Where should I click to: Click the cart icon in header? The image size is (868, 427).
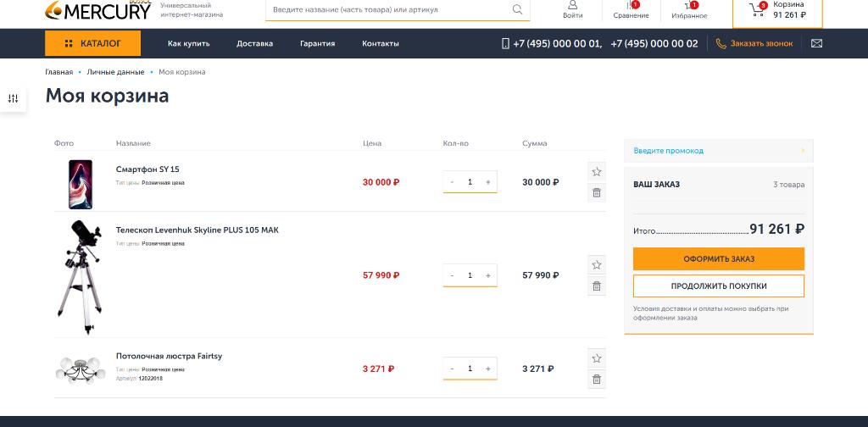coord(756,10)
